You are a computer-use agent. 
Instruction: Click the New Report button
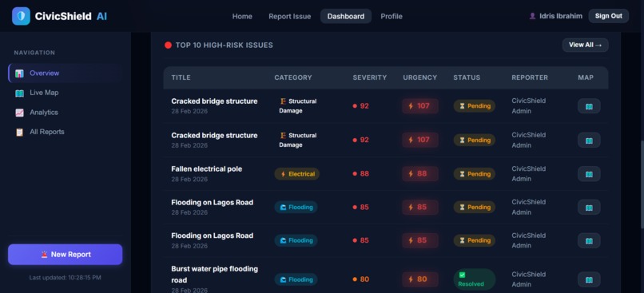click(66, 255)
